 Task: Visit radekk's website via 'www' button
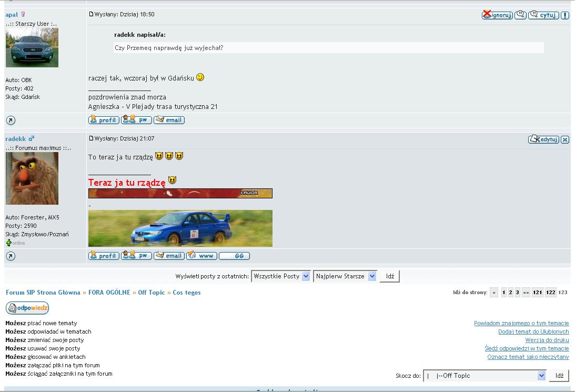201,256
